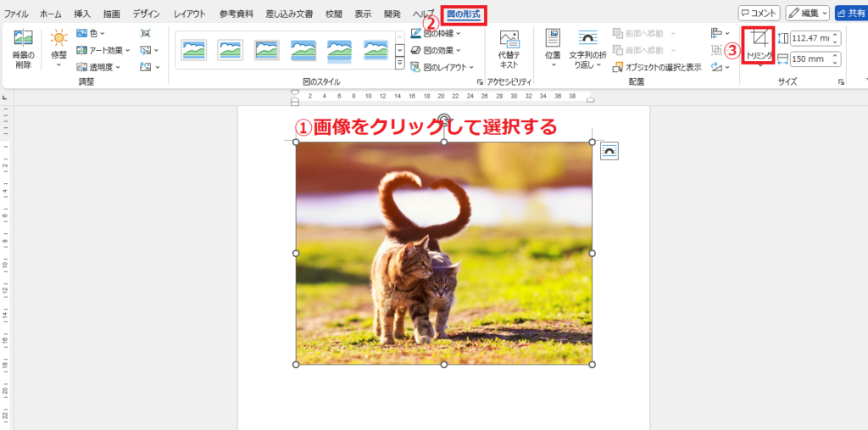The height and width of the screenshot is (430, 868).
Task: Open the 位置 position menu
Action: click(x=553, y=48)
